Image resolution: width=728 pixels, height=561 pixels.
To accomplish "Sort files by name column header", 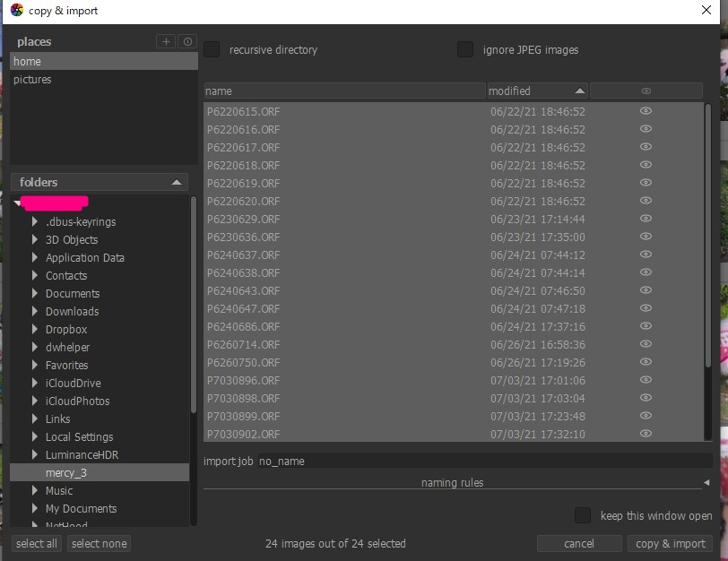I will coord(345,91).
